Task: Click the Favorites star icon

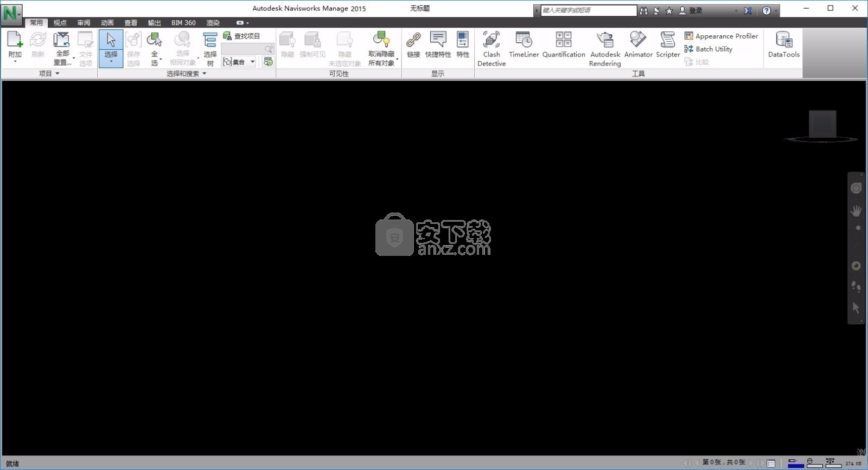Action: [x=669, y=10]
